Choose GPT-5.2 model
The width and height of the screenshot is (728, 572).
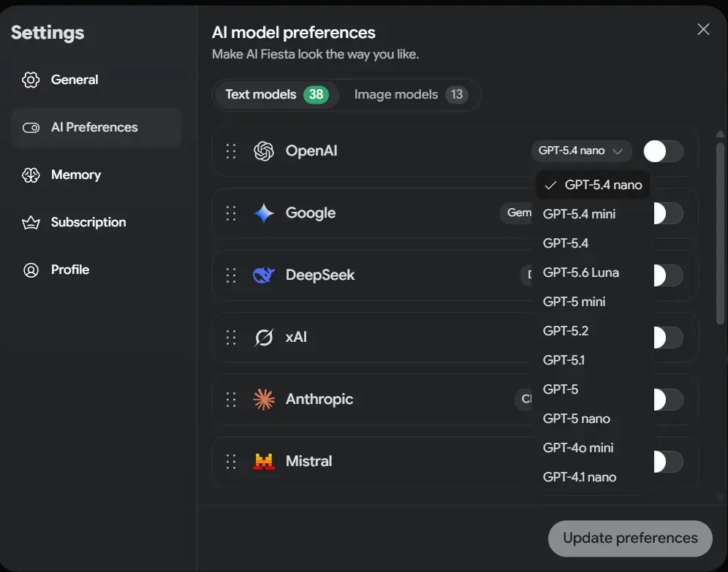click(x=593, y=331)
